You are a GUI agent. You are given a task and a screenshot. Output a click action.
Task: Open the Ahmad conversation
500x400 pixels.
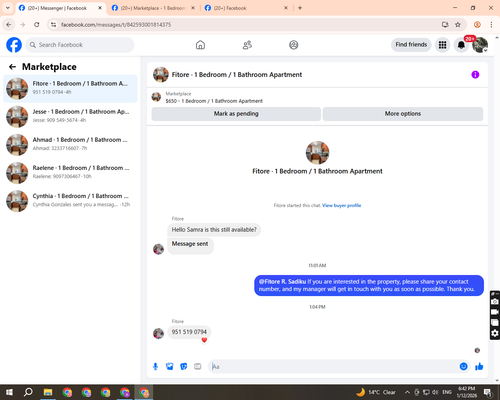click(70, 144)
